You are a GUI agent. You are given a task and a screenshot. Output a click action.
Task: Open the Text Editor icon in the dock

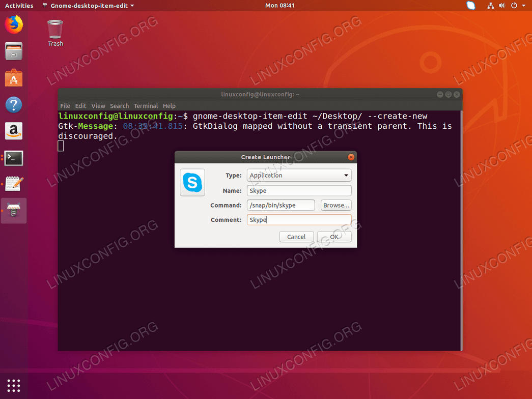13,184
